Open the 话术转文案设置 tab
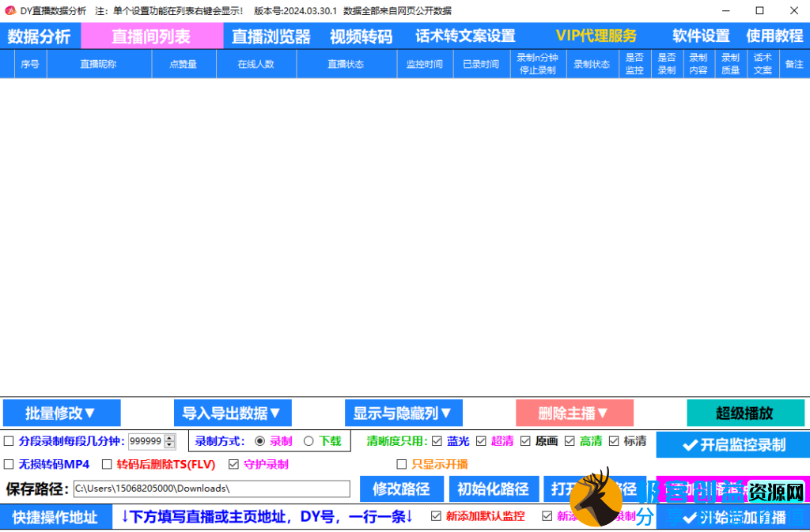 pyautogui.click(x=465, y=36)
